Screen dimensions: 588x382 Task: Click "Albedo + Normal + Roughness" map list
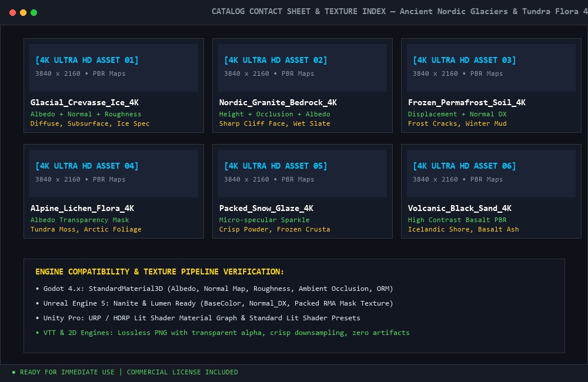86,114
